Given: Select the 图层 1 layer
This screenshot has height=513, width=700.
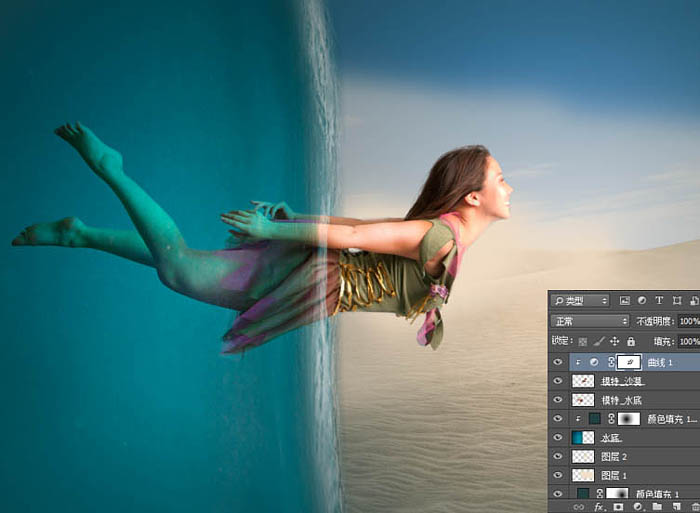Looking at the screenshot, I should pyautogui.click(x=634, y=475).
